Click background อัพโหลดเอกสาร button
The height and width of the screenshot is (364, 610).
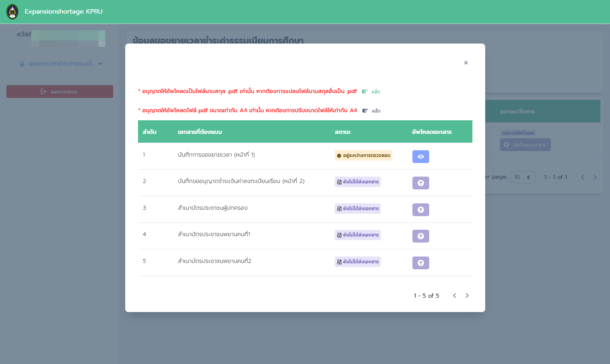click(x=525, y=145)
